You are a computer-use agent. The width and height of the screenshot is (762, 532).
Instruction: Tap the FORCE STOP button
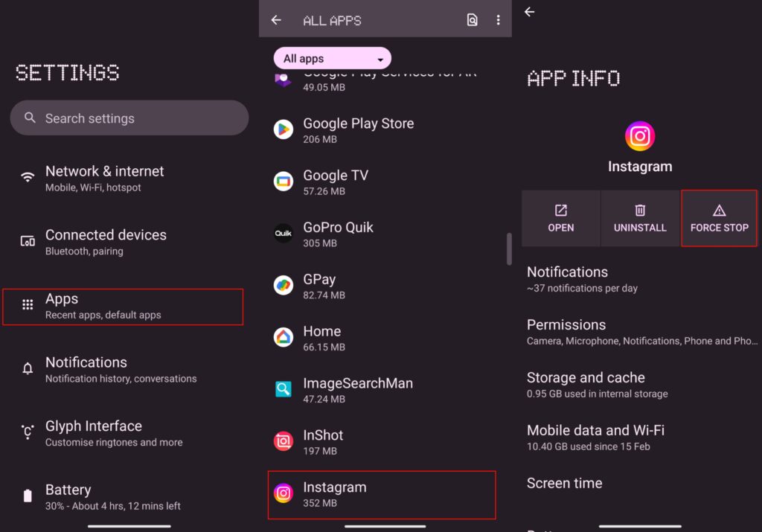[x=720, y=219]
